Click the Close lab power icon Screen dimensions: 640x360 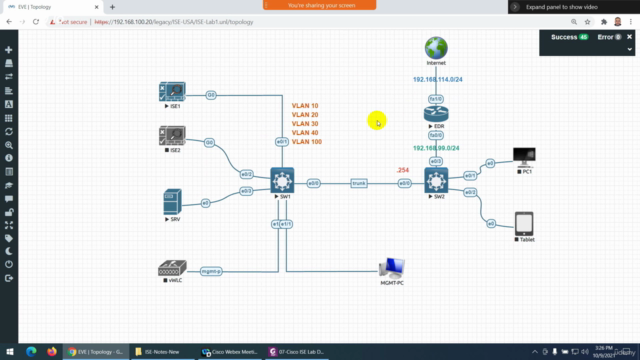[x=9, y=264]
